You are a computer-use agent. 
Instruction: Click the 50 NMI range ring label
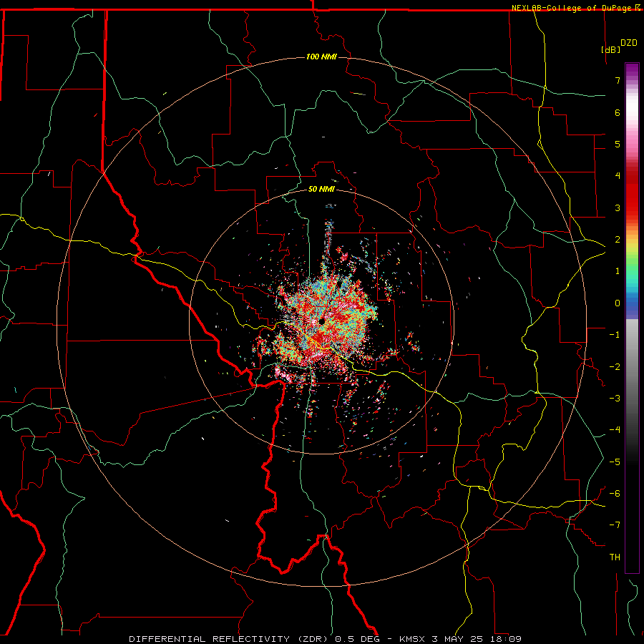(x=321, y=189)
